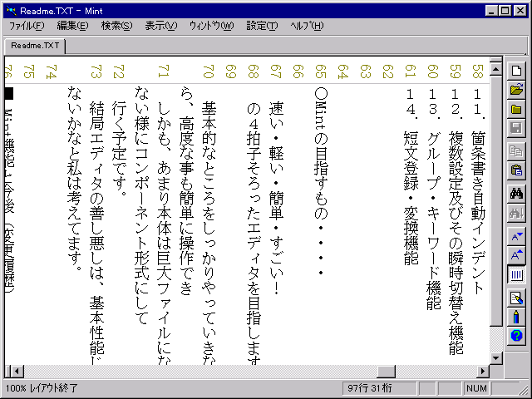Open the 編集(E) menu
The image size is (532, 399).
coord(72,26)
